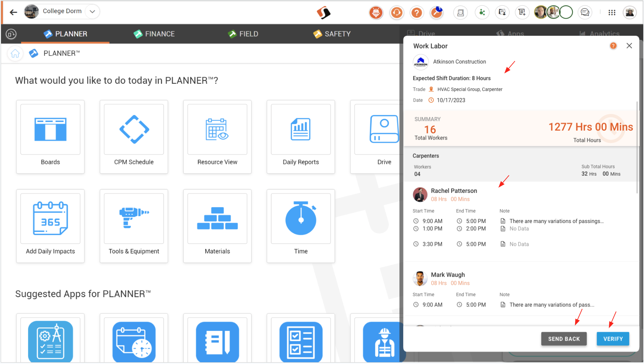Open the suggested app with notebook icon

(x=217, y=341)
